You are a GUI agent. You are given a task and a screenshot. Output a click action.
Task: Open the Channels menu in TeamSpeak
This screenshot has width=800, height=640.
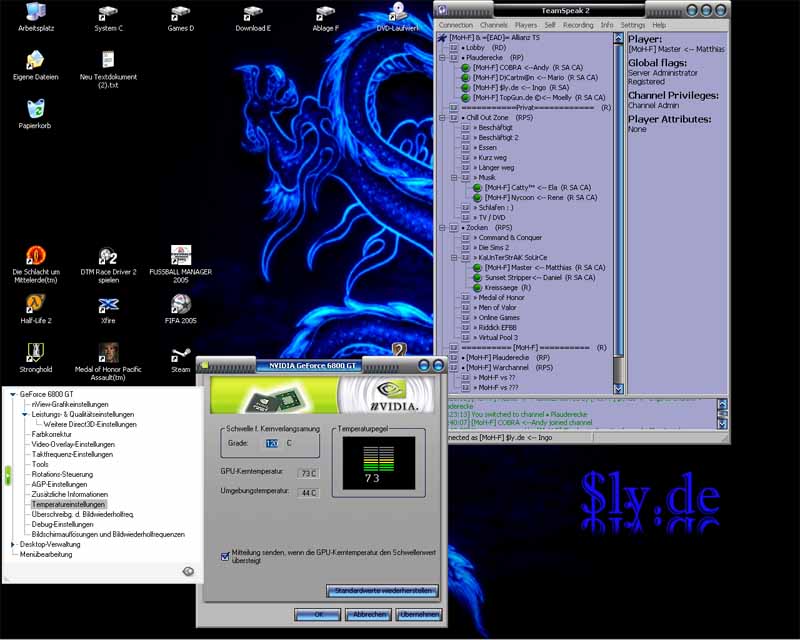(x=493, y=25)
